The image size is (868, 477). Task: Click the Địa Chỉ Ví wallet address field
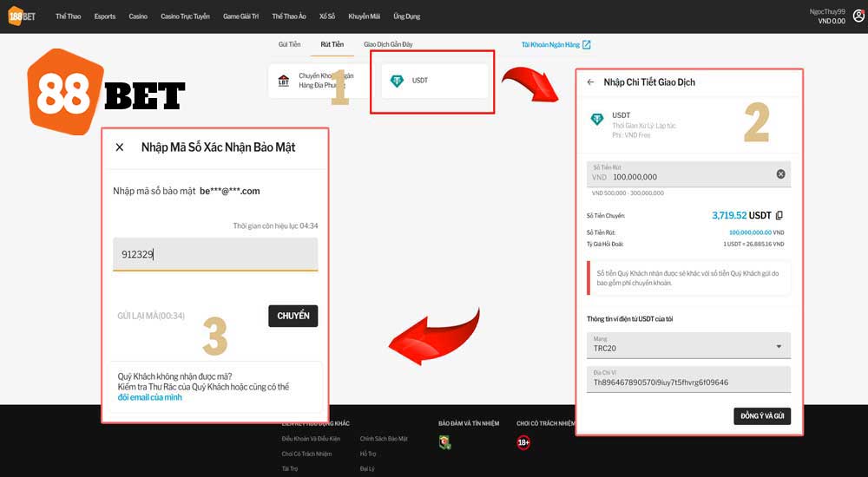click(x=688, y=379)
